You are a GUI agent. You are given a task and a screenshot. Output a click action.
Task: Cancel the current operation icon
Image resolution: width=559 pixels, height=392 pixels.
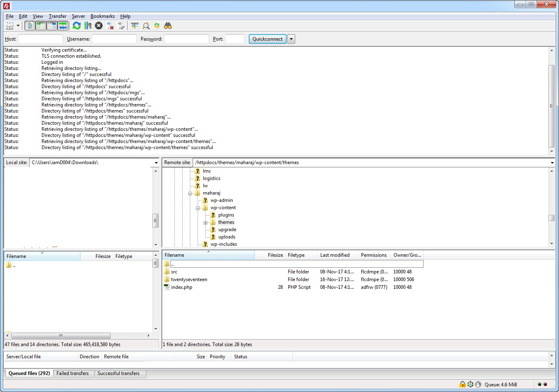pyautogui.click(x=99, y=26)
